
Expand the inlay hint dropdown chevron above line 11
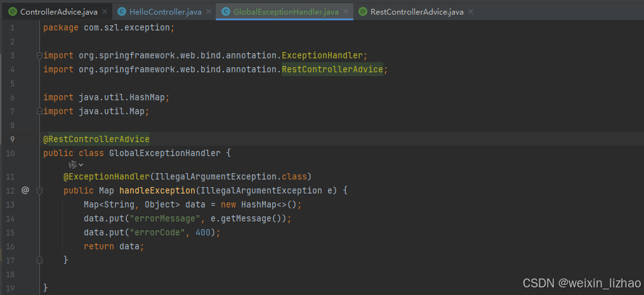pyautogui.click(x=81, y=165)
